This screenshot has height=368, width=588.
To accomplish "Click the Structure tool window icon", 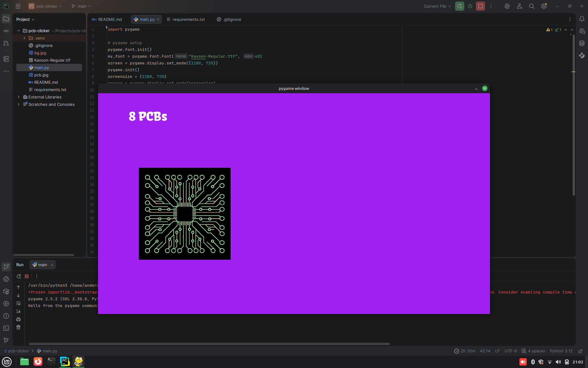I will point(6,59).
